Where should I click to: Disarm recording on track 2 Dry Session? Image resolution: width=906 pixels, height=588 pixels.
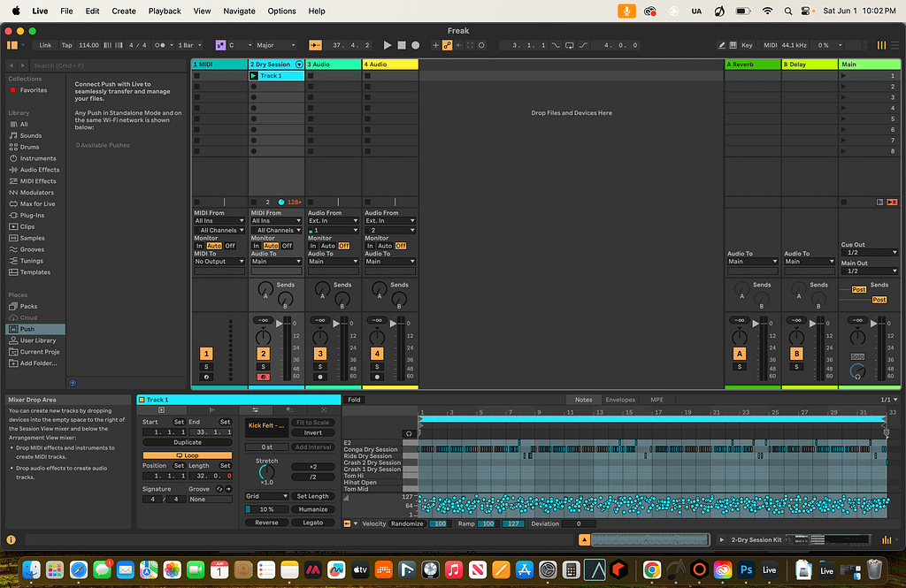(263, 377)
